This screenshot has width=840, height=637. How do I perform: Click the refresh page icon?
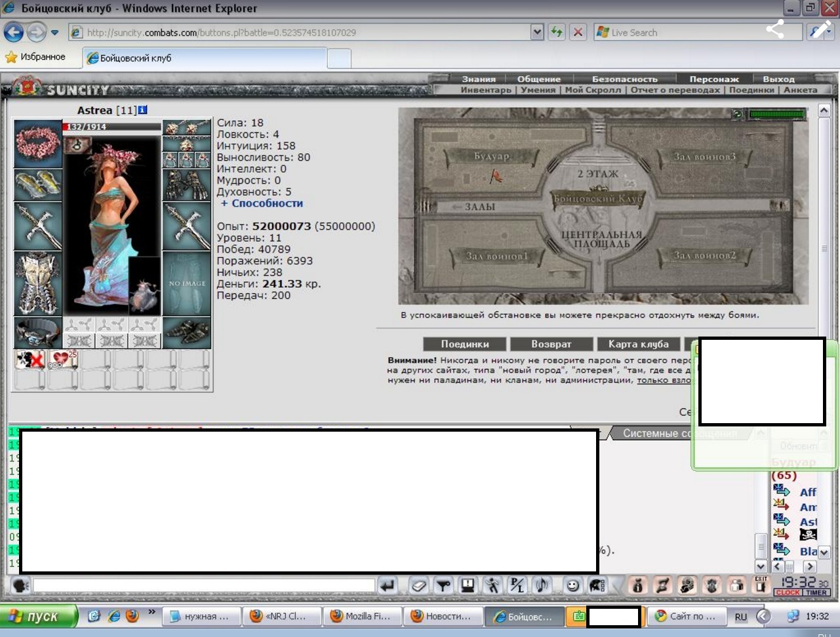click(557, 32)
